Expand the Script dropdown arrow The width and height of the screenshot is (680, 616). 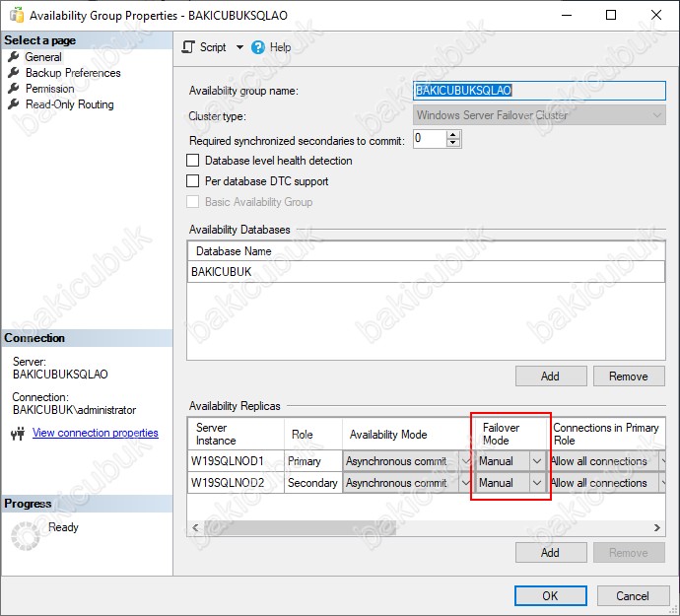point(239,47)
